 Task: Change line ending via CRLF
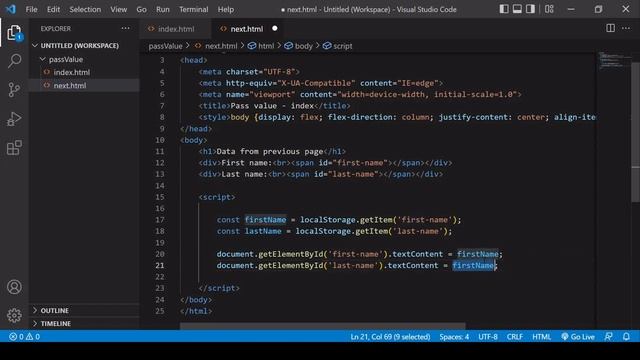click(515, 337)
